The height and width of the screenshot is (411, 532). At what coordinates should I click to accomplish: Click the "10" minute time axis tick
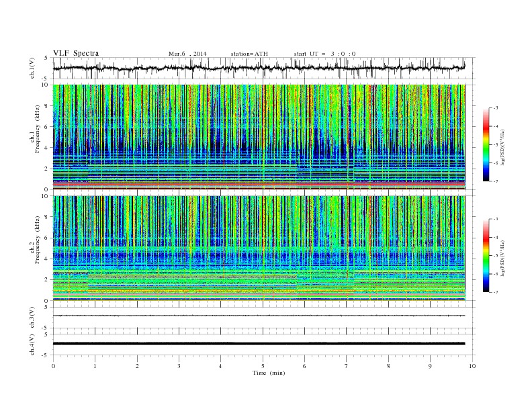pos(472,366)
